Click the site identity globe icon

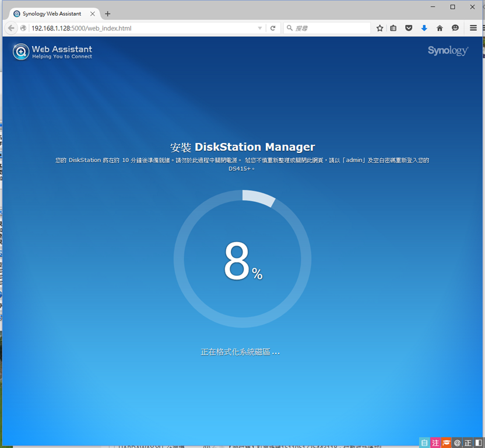(x=23, y=28)
